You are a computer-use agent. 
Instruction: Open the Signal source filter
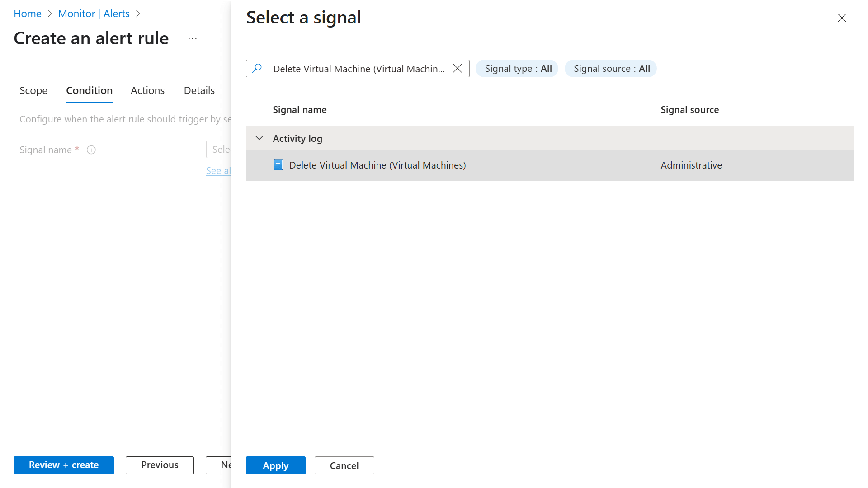pyautogui.click(x=611, y=69)
